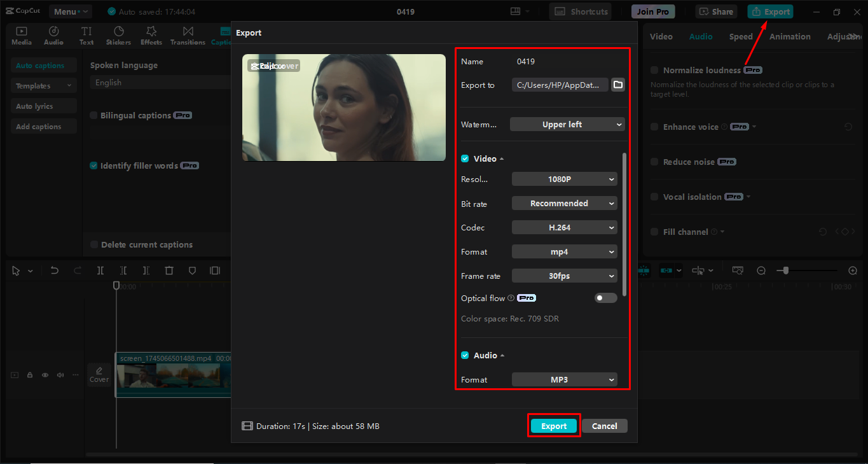Click the Cover edit button on track
The width and height of the screenshot is (868, 464).
tap(99, 374)
